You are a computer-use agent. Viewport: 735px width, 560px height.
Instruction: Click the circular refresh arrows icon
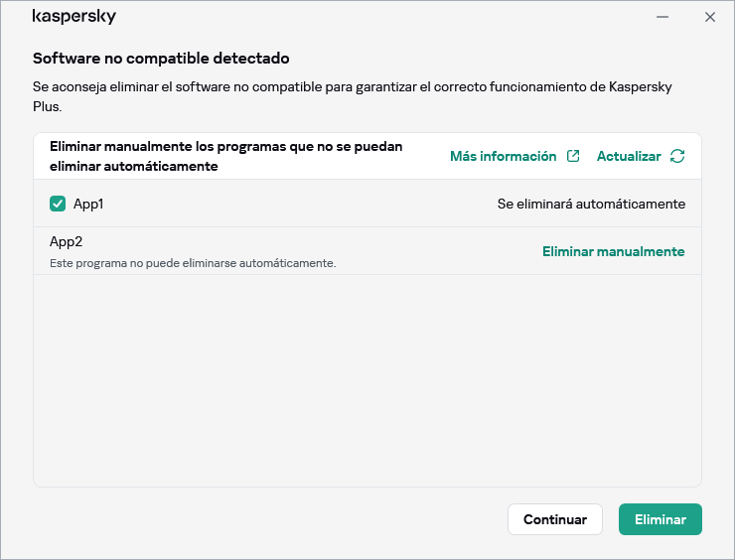click(x=677, y=157)
